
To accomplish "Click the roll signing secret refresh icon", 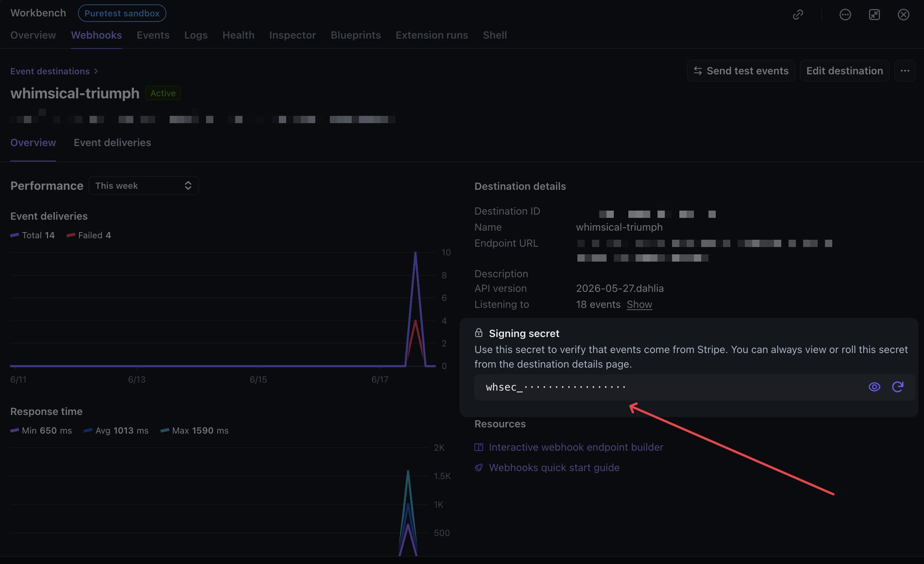I will (897, 387).
